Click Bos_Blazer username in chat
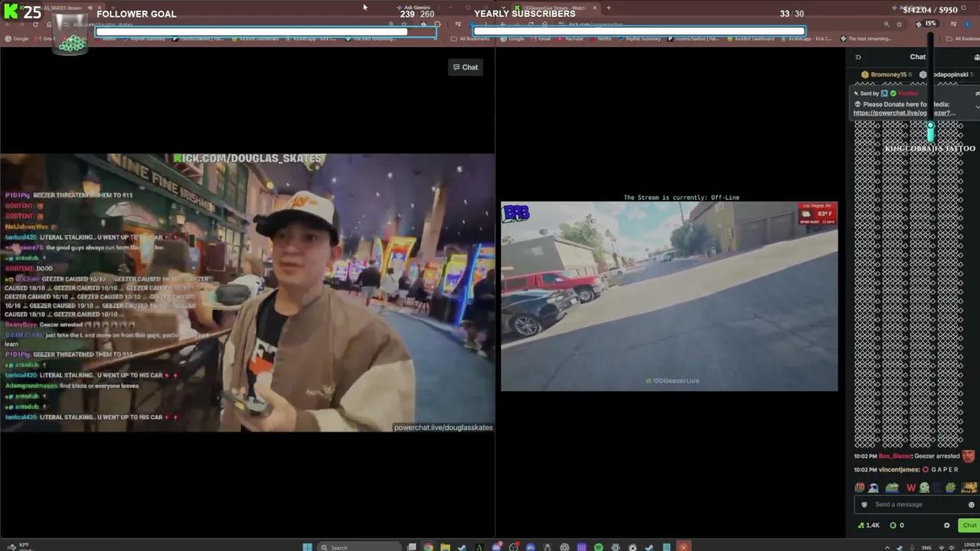Image resolution: width=980 pixels, height=551 pixels. click(x=895, y=456)
